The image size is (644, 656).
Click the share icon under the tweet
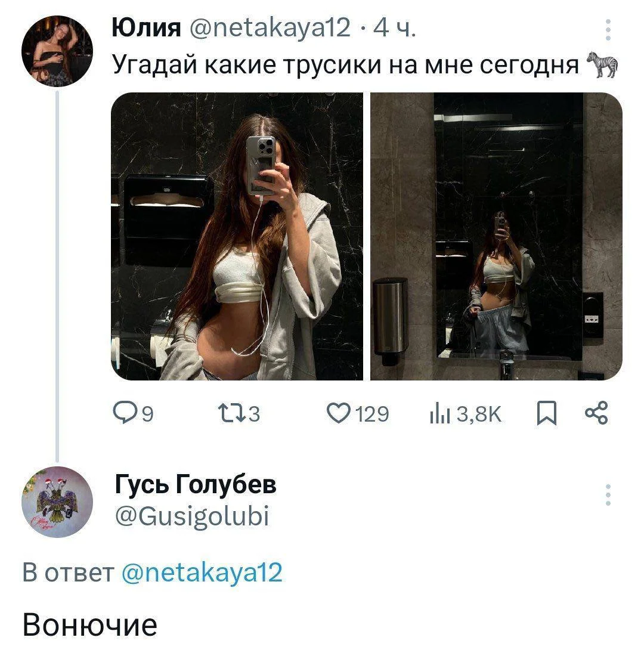596,413
